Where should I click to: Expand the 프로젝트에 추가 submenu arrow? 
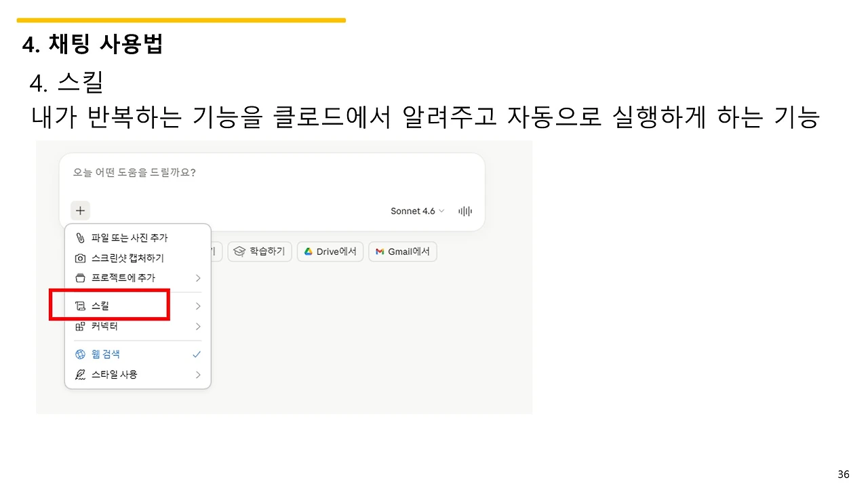[x=198, y=278]
